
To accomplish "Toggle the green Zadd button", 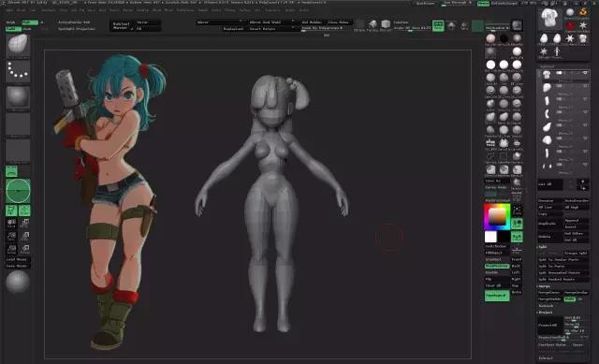I will click(x=13, y=29).
